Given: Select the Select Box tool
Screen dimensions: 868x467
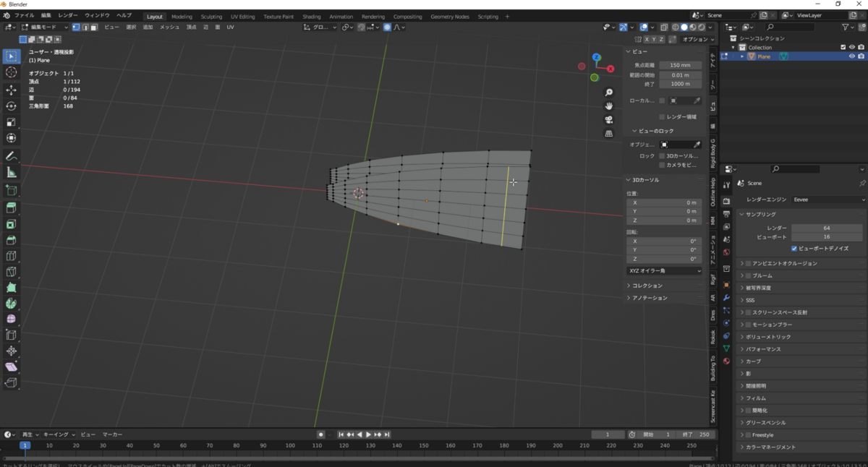Looking at the screenshot, I should coord(12,56).
